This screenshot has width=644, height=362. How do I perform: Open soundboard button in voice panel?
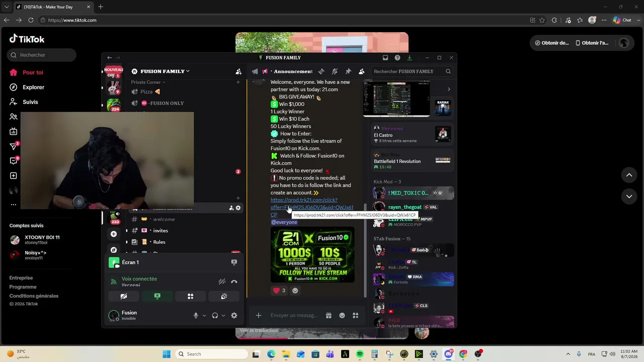(224, 297)
